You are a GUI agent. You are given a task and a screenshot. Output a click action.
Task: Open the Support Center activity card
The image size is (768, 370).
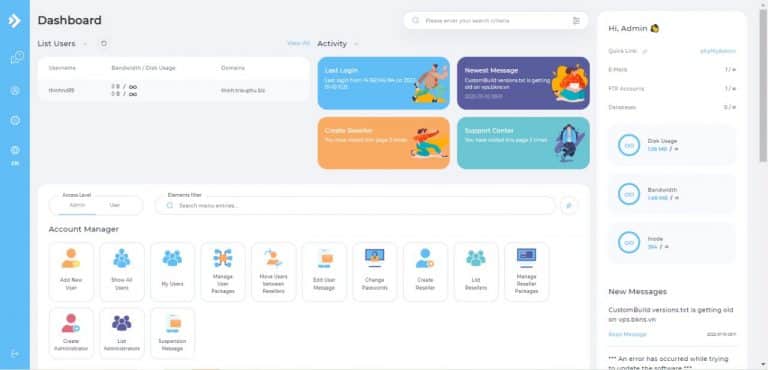tap(523, 143)
